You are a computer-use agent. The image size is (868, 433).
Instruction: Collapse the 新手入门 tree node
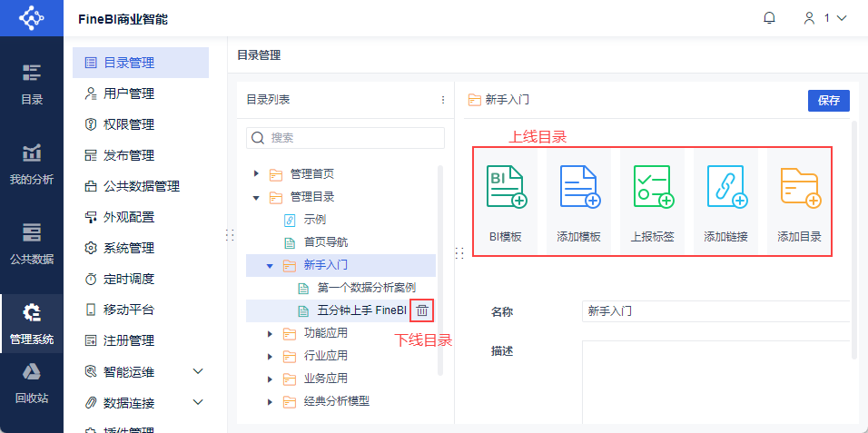click(x=270, y=266)
